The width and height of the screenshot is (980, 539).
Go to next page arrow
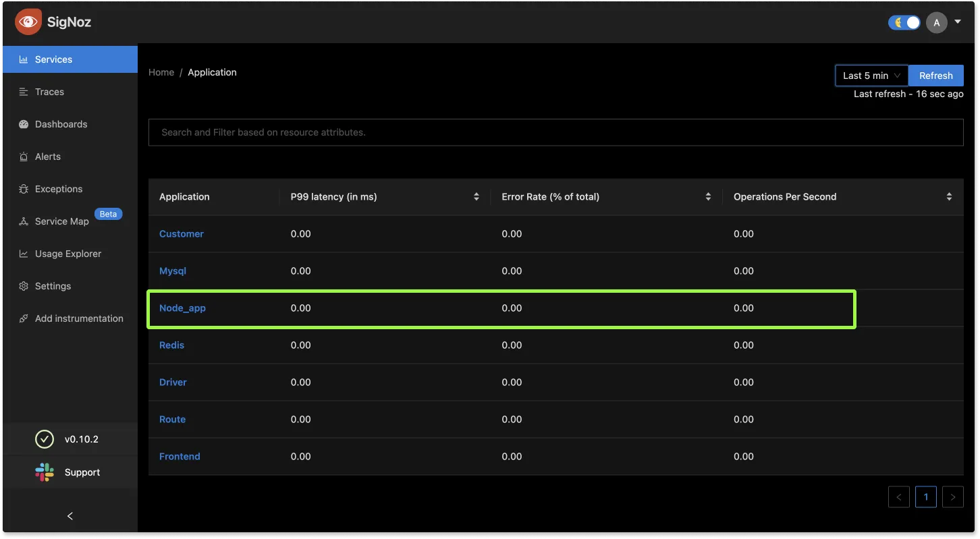tap(953, 497)
